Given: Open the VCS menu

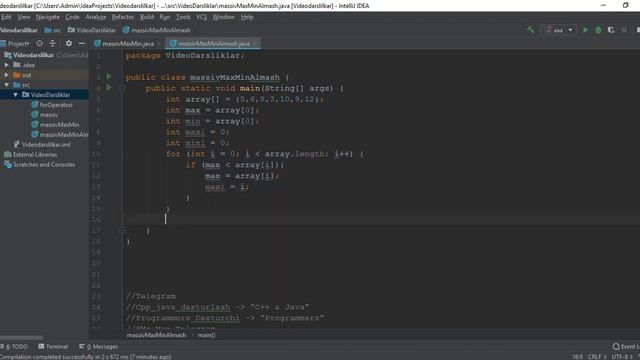Looking at the screenshot, I should coord(202,17).
